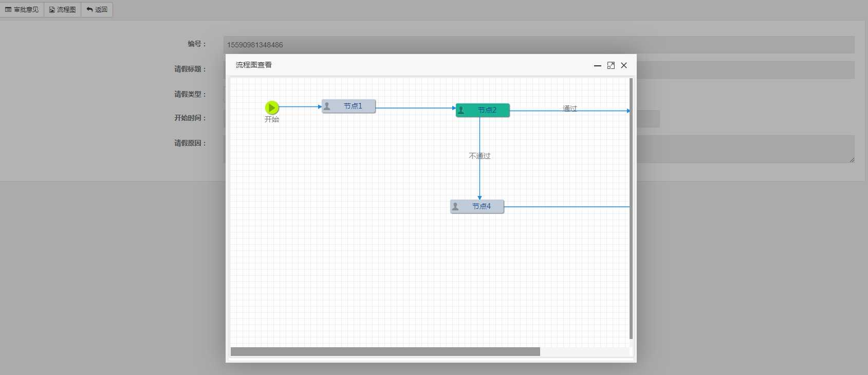Click the green 开始 start node icon
Viewport: 868px width, 375px height.
272,108
